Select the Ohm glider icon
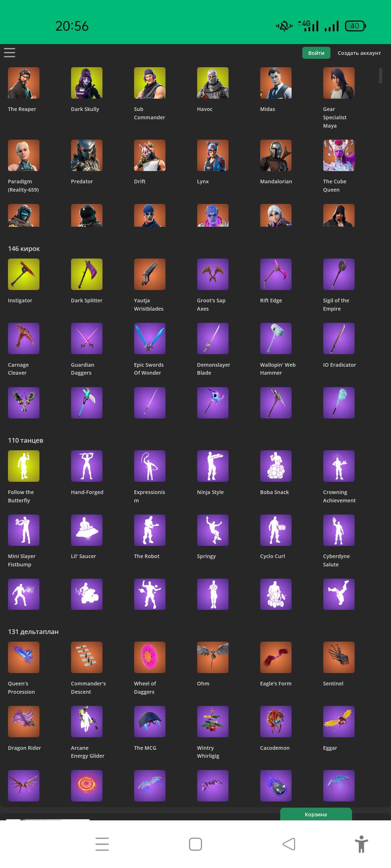 tap(213, 657)
